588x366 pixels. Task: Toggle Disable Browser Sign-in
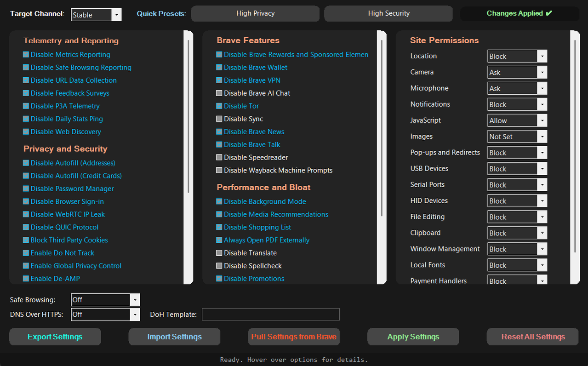63,202
